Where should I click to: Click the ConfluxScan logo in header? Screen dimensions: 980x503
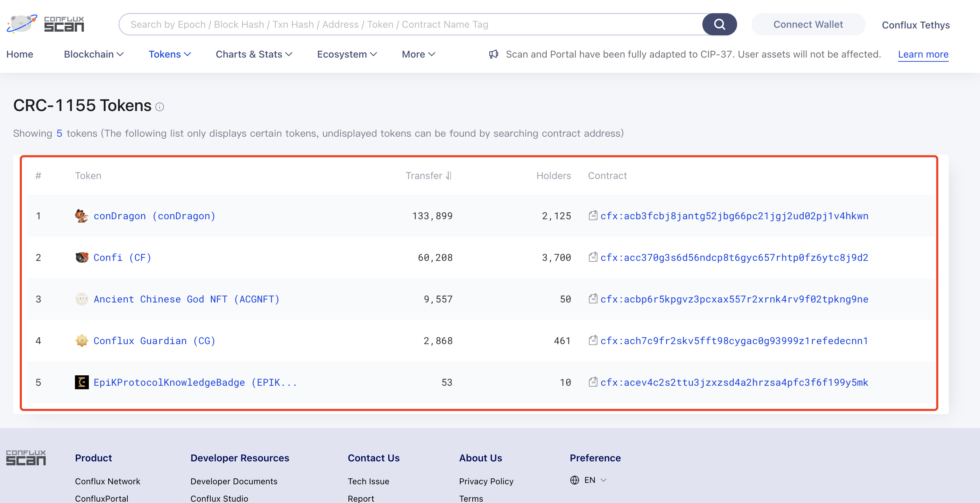[45, 24]
